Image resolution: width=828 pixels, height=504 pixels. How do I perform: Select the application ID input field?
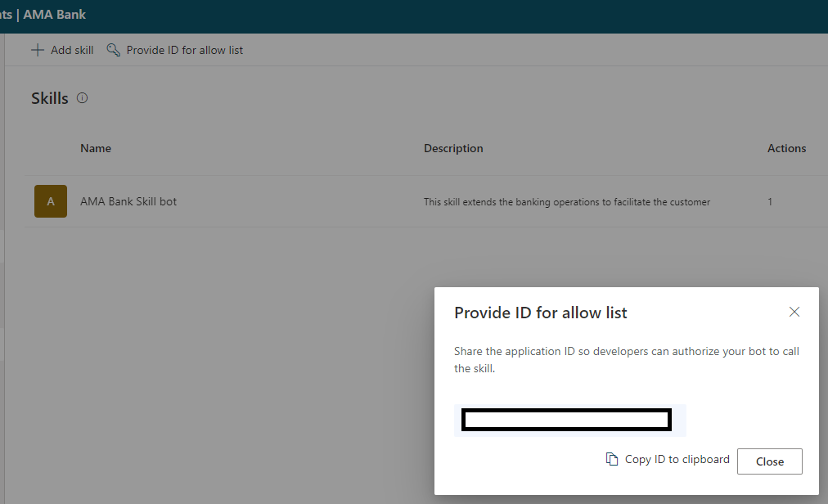pos(567,420)
